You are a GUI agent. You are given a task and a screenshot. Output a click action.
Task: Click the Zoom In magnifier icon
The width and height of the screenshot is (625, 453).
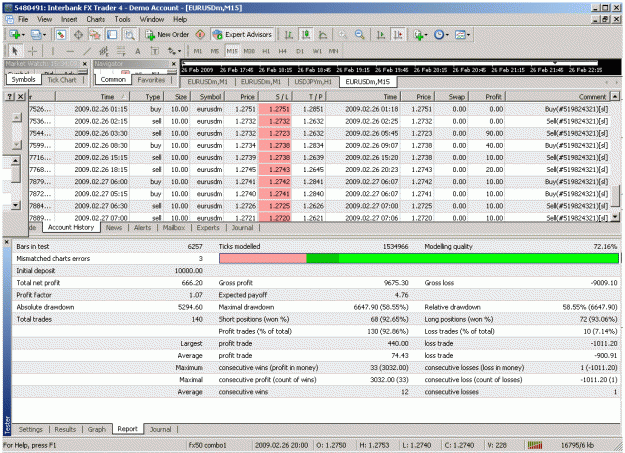point(342,35)
